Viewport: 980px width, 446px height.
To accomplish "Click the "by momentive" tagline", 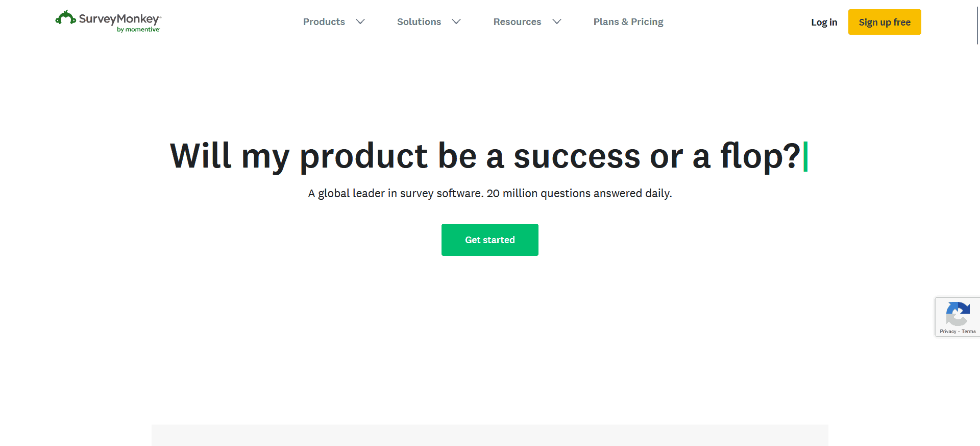I will (138, 30).
